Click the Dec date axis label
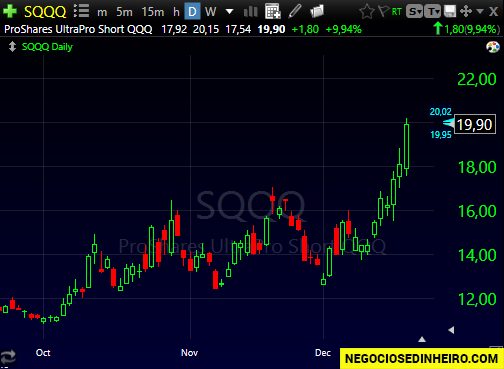 tap(323, 353)
